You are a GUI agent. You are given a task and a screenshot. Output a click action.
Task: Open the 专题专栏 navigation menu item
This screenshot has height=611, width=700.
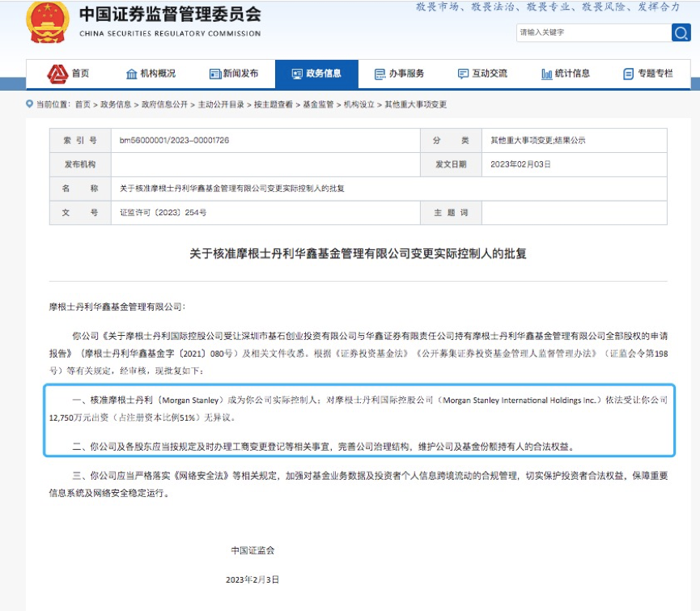click(x=648, y=74)
